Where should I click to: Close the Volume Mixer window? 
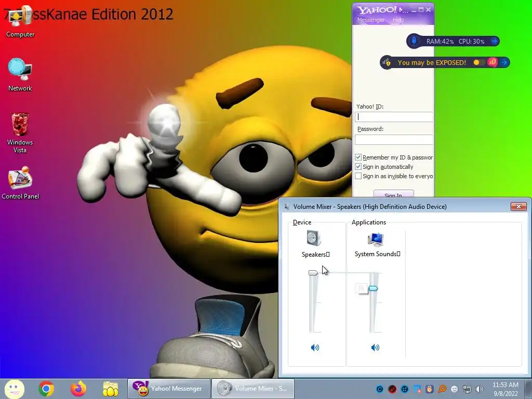pos(518,206)
